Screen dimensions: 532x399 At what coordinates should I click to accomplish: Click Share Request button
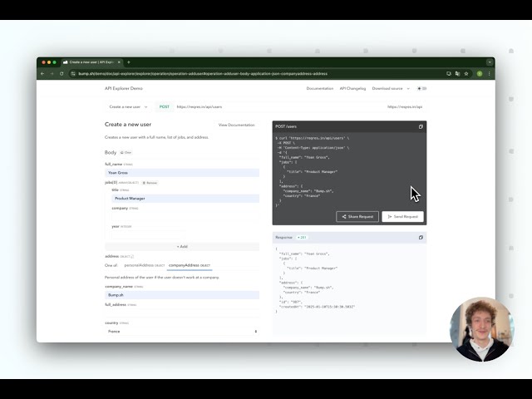[357, 217]
